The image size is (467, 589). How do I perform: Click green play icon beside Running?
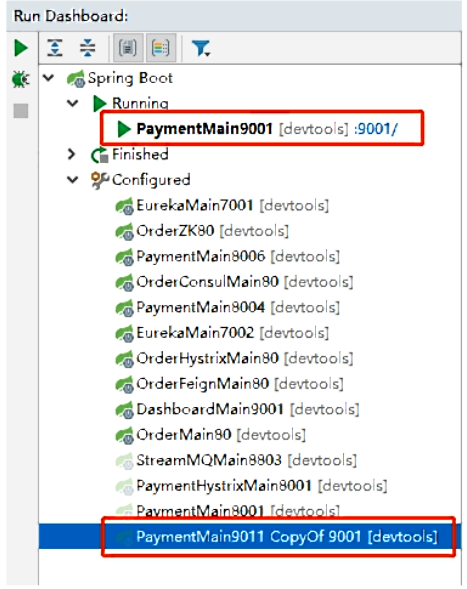coord(100,103)
